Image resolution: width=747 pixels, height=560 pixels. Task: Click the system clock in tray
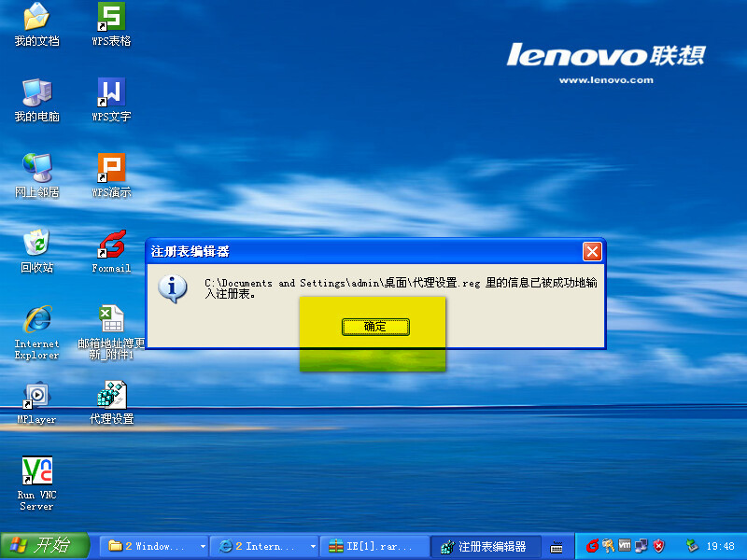[720, 547]
